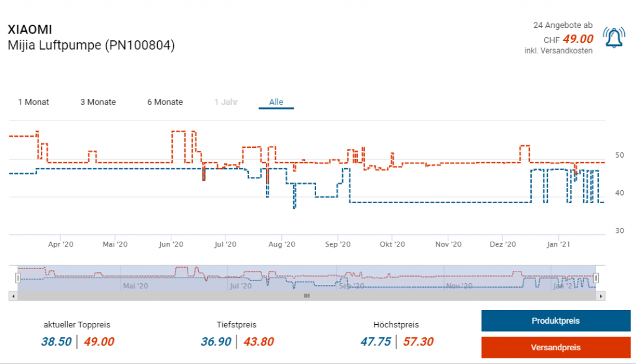This screenshot has width=636, height=364.
Task: Click the scrollbar grip in the navigator bar
Action: [307, 296]
